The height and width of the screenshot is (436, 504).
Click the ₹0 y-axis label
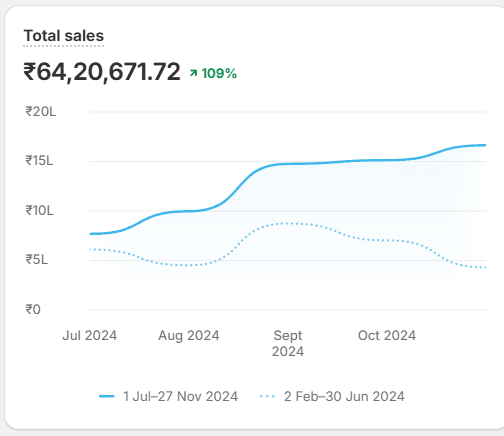[x=33, y=309]
